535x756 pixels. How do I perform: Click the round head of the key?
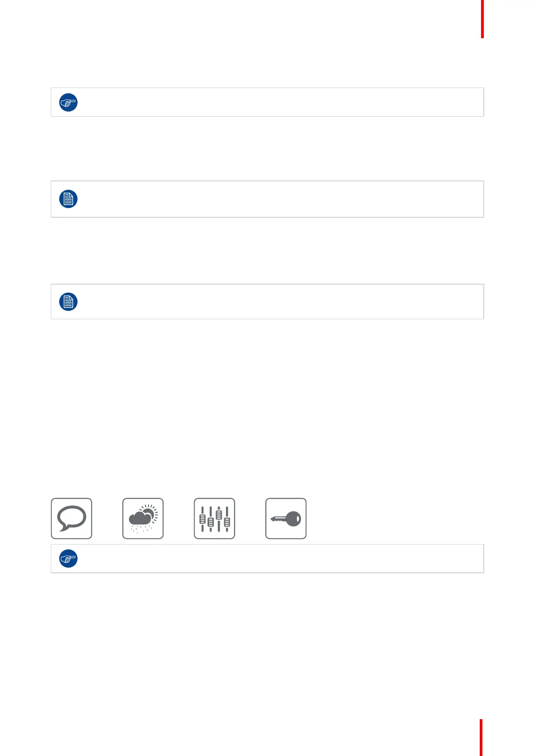click(x=293, y=519)
